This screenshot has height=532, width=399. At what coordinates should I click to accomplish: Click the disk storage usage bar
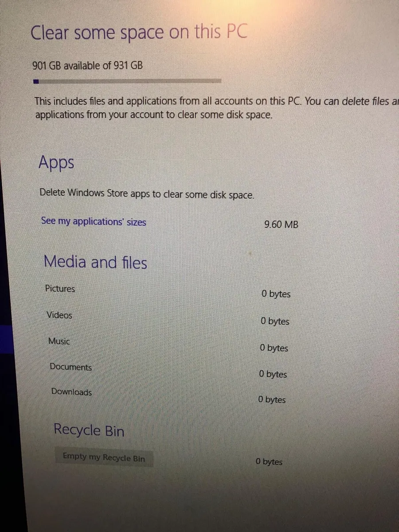(x=127, y=81)
